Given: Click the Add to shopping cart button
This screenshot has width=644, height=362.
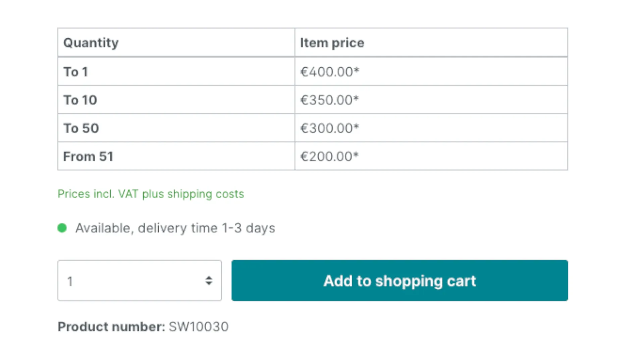Looking at the screenshot, I should (399, 281).
